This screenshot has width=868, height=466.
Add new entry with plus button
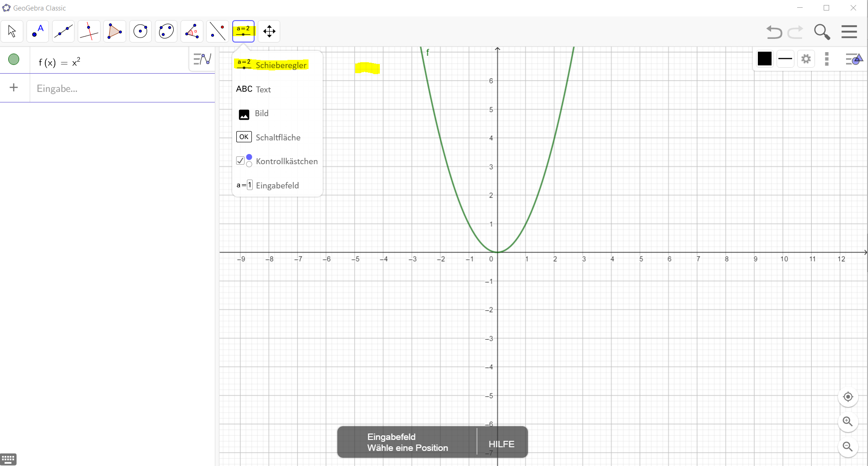pos(14,88)
